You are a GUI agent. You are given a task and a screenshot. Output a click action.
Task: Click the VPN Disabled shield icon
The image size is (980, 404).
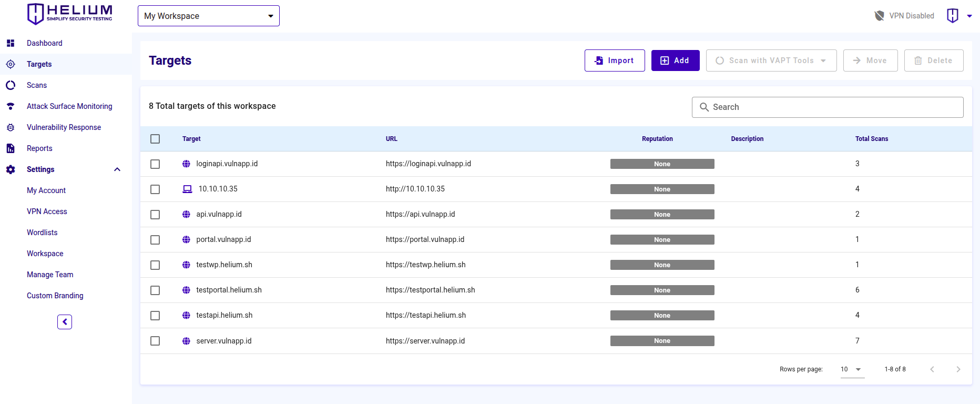point(879,16)
